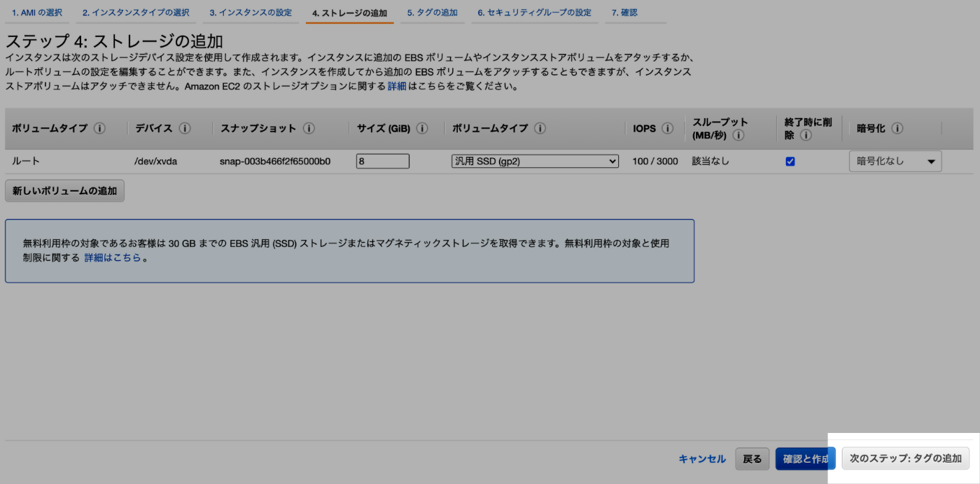The height and width of the screenshot is (484, 980).
Task: Open info icon beside first ボリュームタイプ header
Action: pyautogui.click(x=99, y=129)
